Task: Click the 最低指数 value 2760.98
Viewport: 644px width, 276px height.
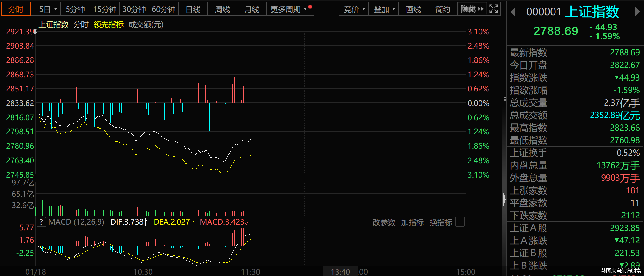Action: (x=625, y=140)
